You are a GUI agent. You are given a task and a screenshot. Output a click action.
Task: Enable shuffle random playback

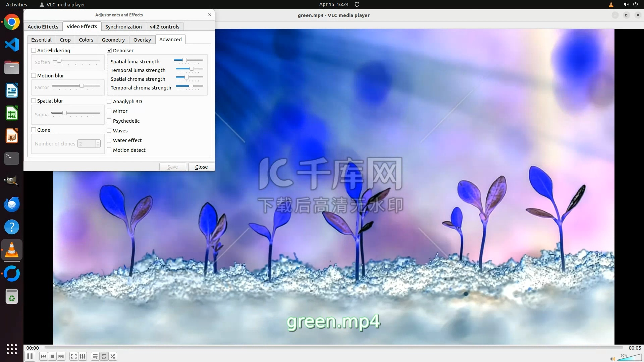click(113, 356)
